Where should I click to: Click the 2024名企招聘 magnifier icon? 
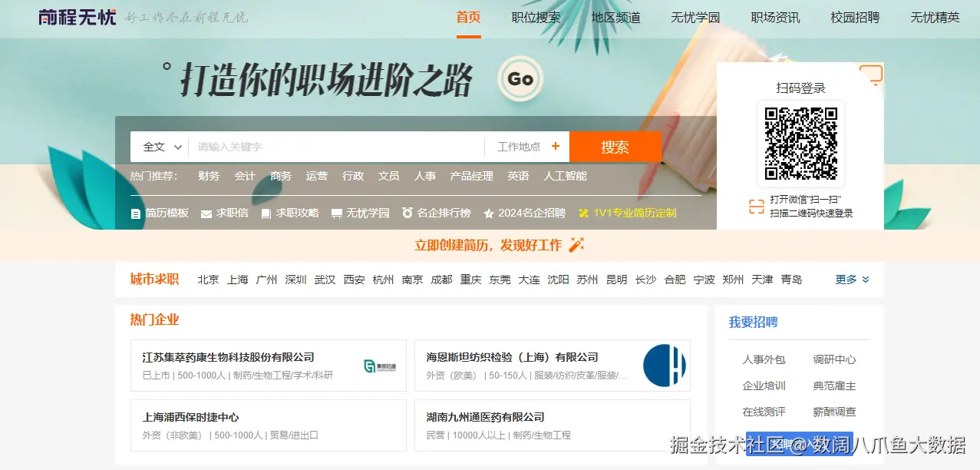point(489,213)
